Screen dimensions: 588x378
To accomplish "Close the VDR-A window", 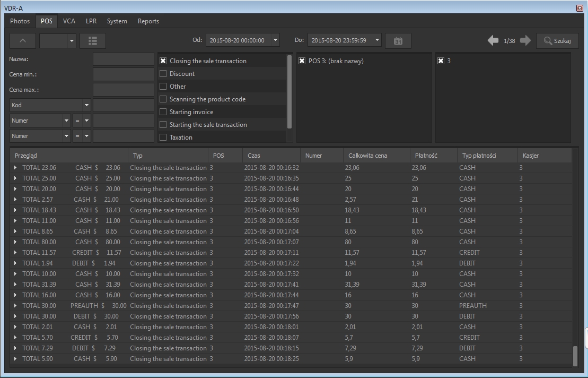I will click(x=580, y=8).
